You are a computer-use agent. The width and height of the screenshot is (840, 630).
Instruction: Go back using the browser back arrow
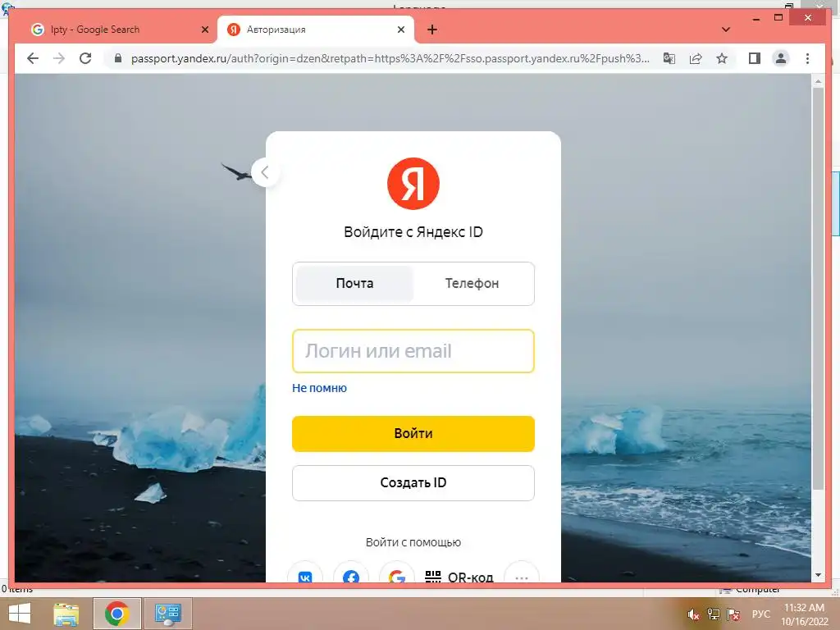[x=33, y=58]
